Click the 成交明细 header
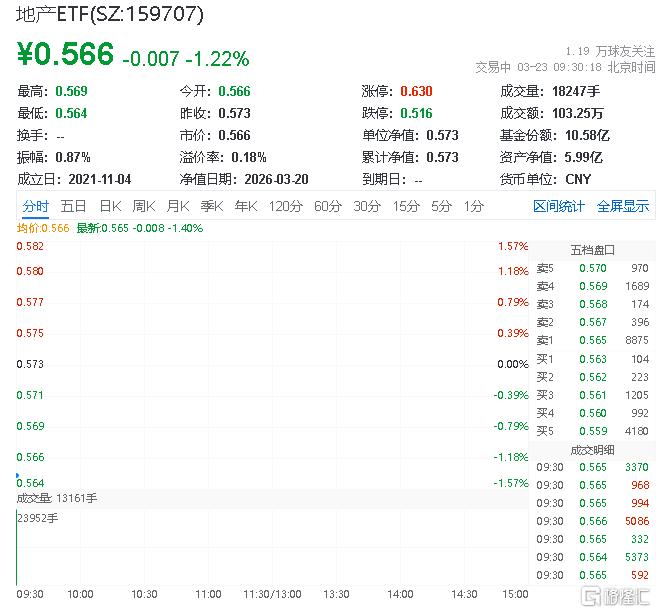Image resolution: width=656 pixels, height=613 pixels. pyautogui.click(x=592, y=450)
